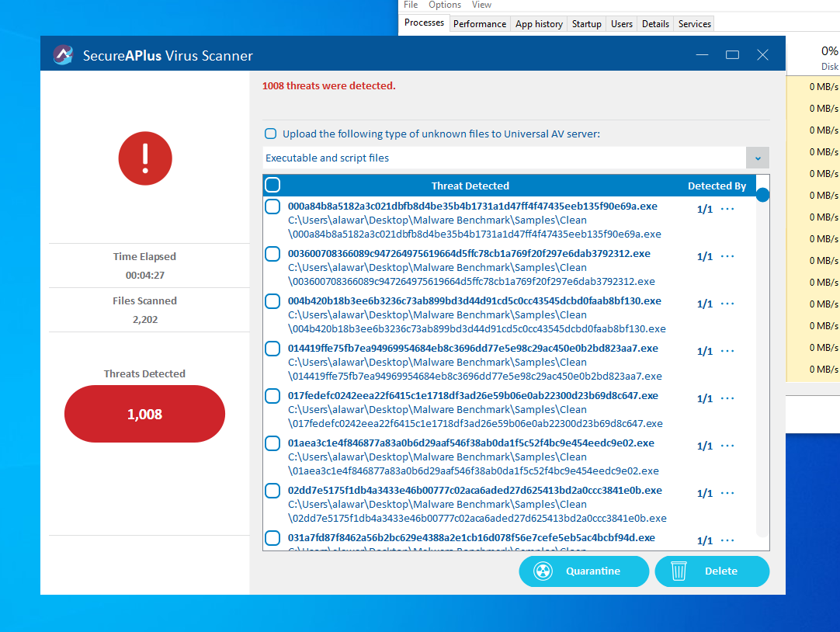The width and height of the screenshot is (840, 632).
Task: Open more options for 031a7fd87f84 threat row
Action: 727,540
